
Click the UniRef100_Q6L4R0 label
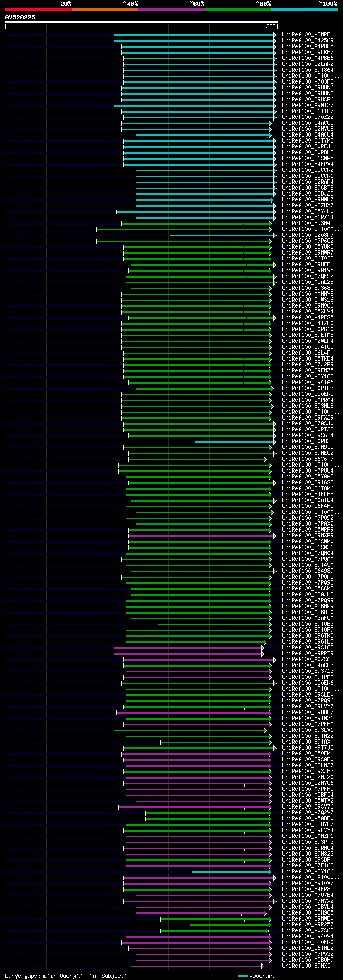pyautogui.click(x=308, y=353)
